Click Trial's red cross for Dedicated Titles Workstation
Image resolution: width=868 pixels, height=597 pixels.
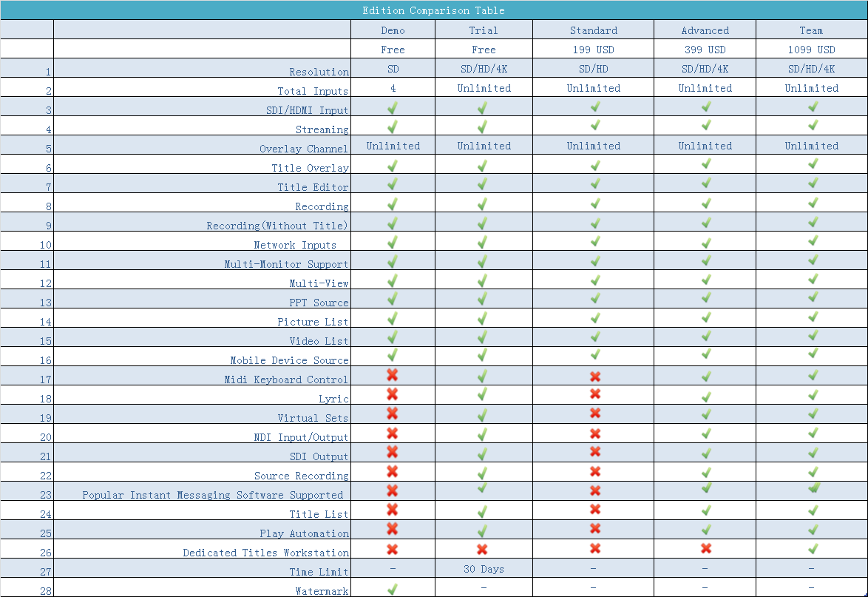482,549
